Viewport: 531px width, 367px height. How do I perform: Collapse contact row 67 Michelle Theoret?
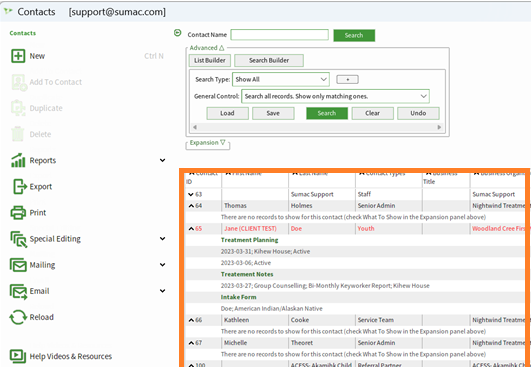191,343
